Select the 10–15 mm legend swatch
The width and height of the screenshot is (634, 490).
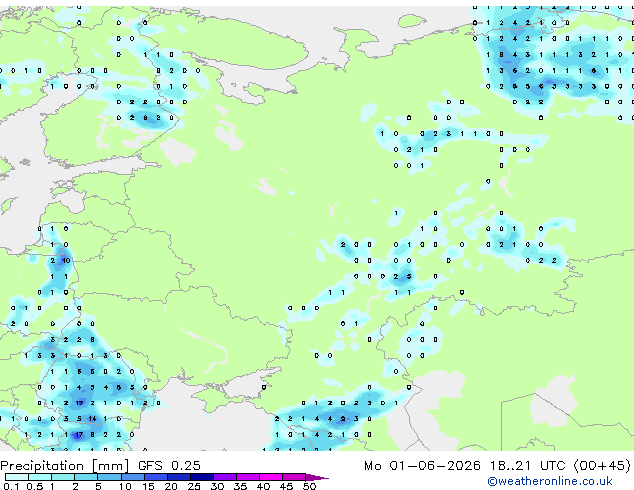[132, 477]
